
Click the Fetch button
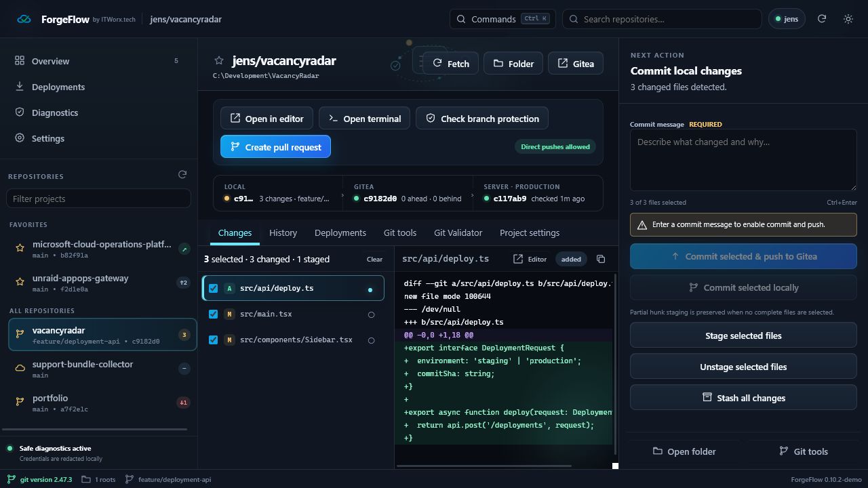[451, 63]
